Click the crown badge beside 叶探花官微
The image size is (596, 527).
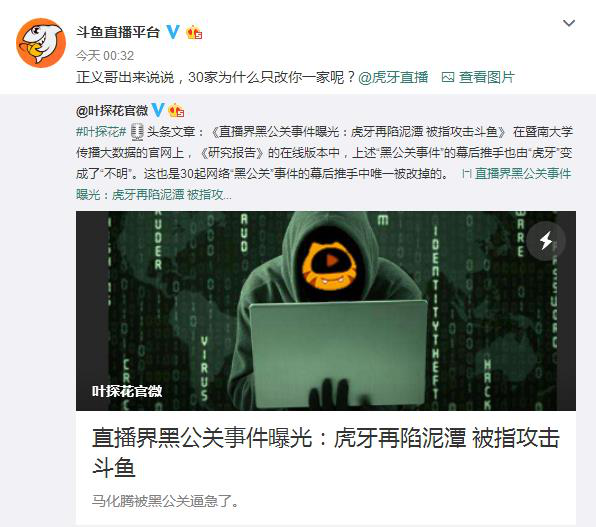click(176, 110)
